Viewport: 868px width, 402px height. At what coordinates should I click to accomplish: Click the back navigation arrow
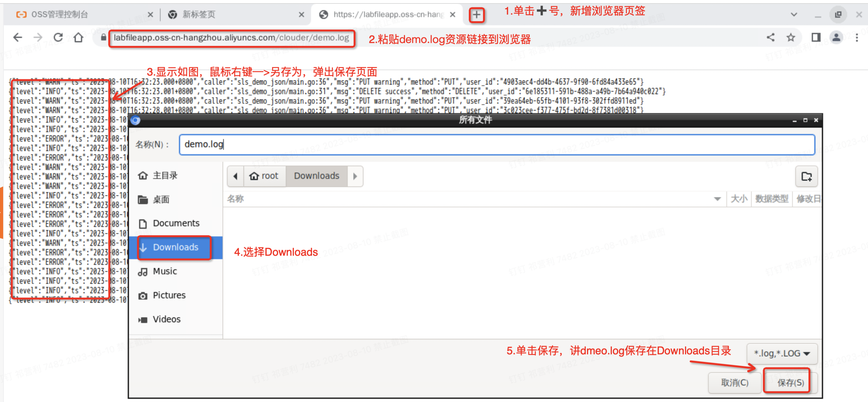point(17,37)
